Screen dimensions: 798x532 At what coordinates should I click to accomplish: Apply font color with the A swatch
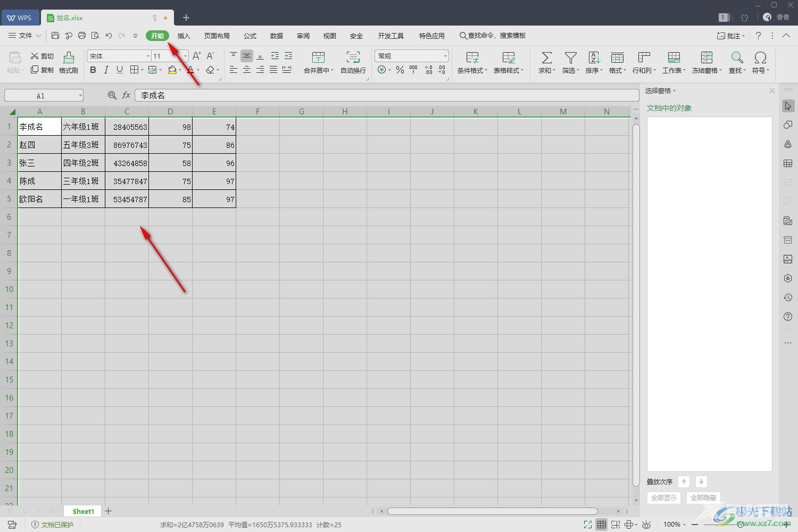pos(190,70)
